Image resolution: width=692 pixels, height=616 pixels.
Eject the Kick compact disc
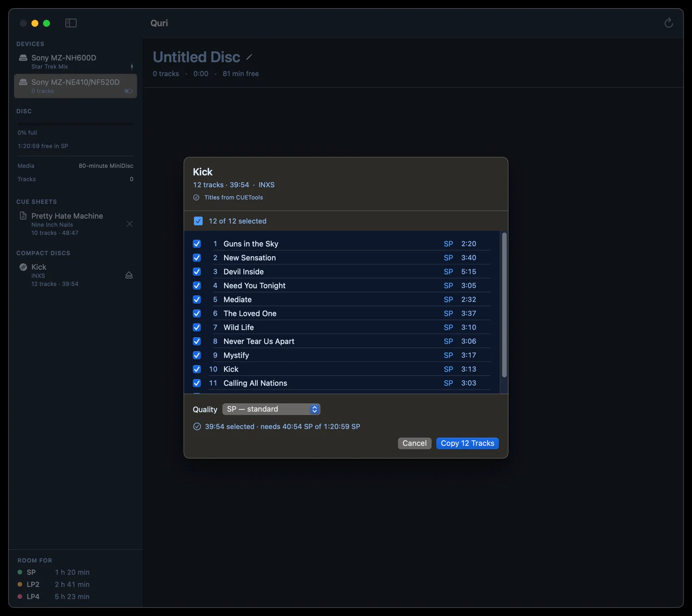(x=129, y=275)
